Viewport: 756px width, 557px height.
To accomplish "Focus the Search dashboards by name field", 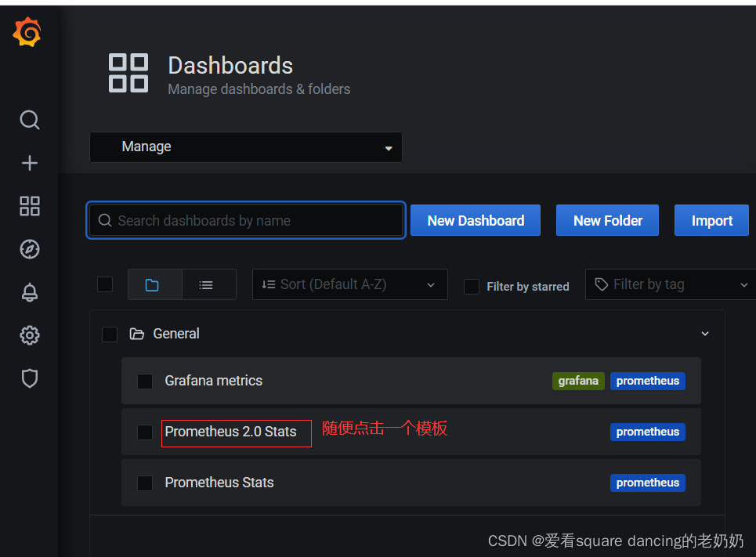I will 246,220.
